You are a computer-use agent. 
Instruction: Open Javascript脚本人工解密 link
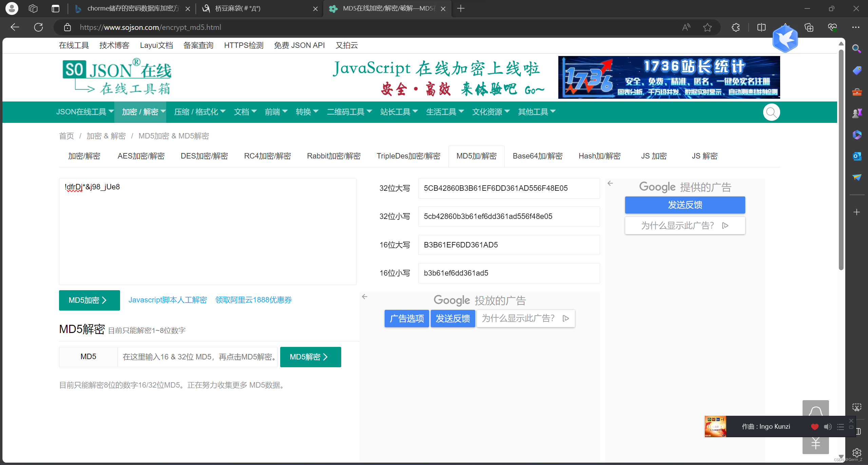click(168, 300)
